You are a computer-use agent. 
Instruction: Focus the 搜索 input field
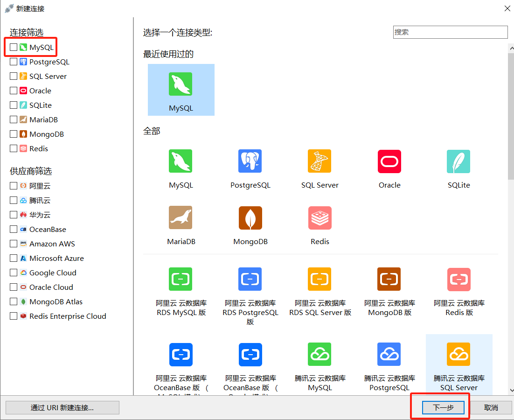[x=451, y=32]
